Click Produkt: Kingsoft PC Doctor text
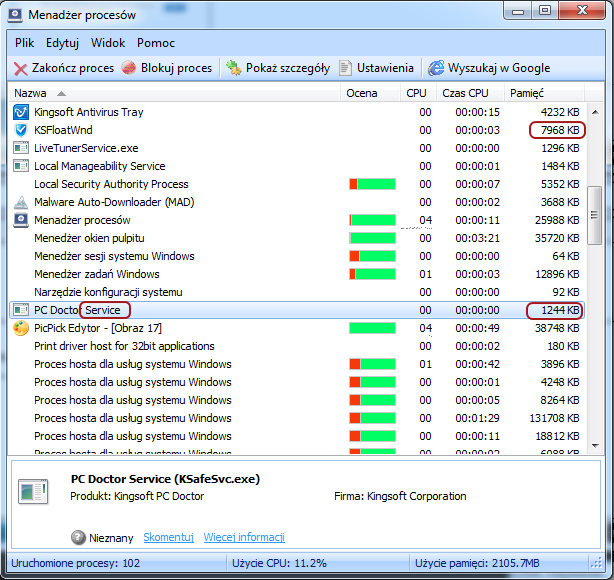This screenshot has height=580, width=614. click(x=137, y=496)
